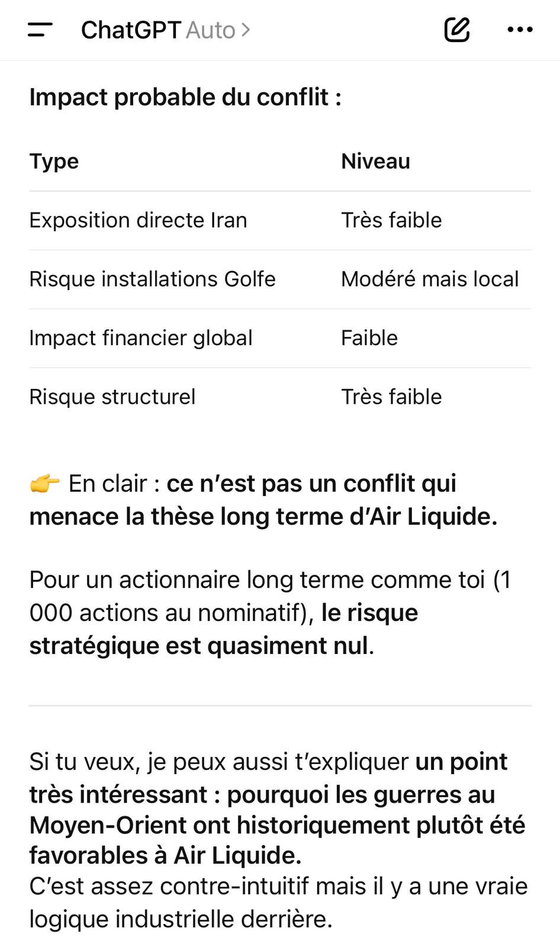Viewport: 560px width, 947px height.
Task: Open the three-dot more options menu
Action: (x=520, y=30)
